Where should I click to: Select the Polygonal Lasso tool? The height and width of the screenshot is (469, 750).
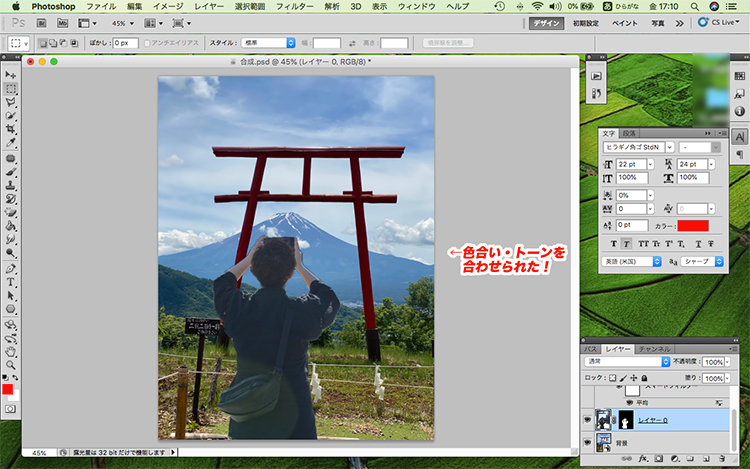pyautogui.click(x=11, y=102)
